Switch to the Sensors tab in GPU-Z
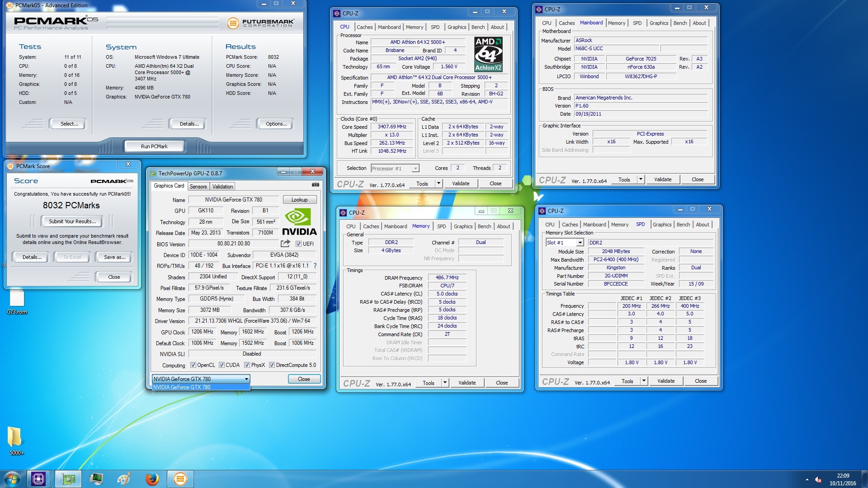Image resolution: width=868 pixels, height=488 pixels. tap(198, 187)
